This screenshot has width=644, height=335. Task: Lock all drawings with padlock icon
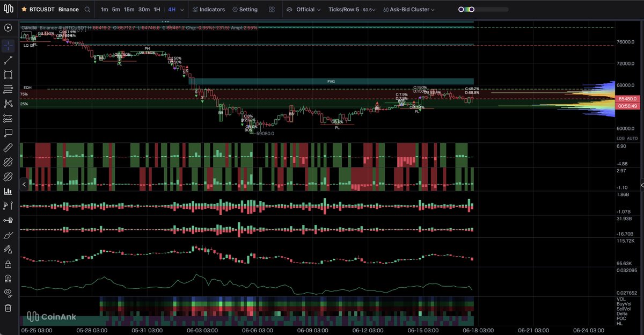click(8, 264)
